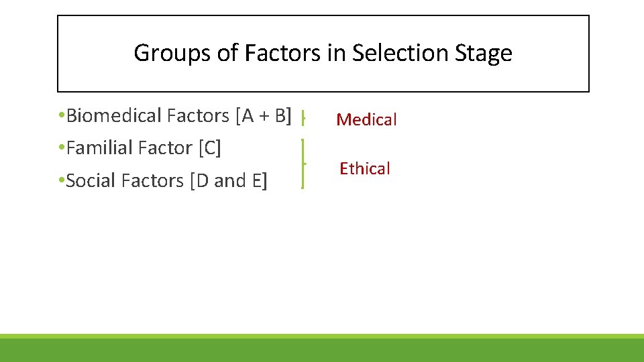Image resolution: width=644 pixels, height=362 pixels.
Task: Select the Familial Factor bullet line
Action: tap(140, 147)
